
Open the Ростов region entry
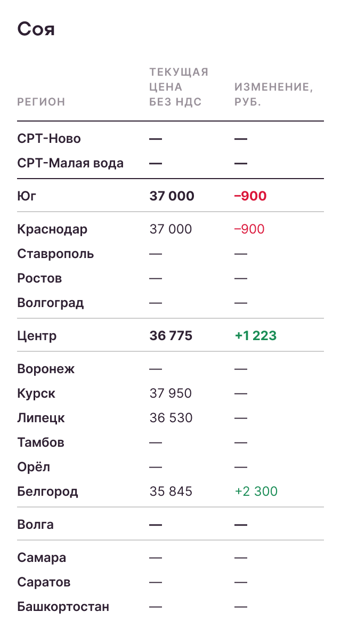(x=39, y=278)
